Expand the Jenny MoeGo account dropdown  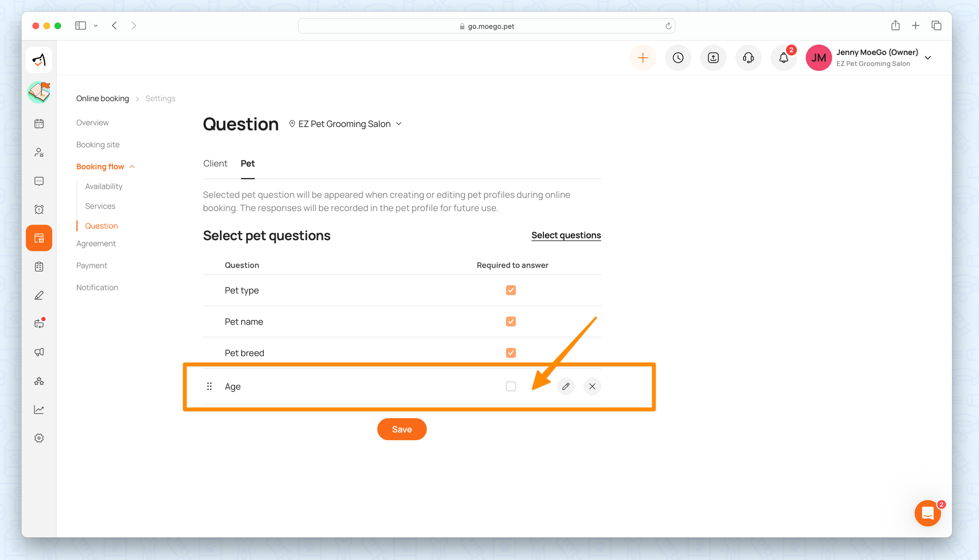pos(928,58)
